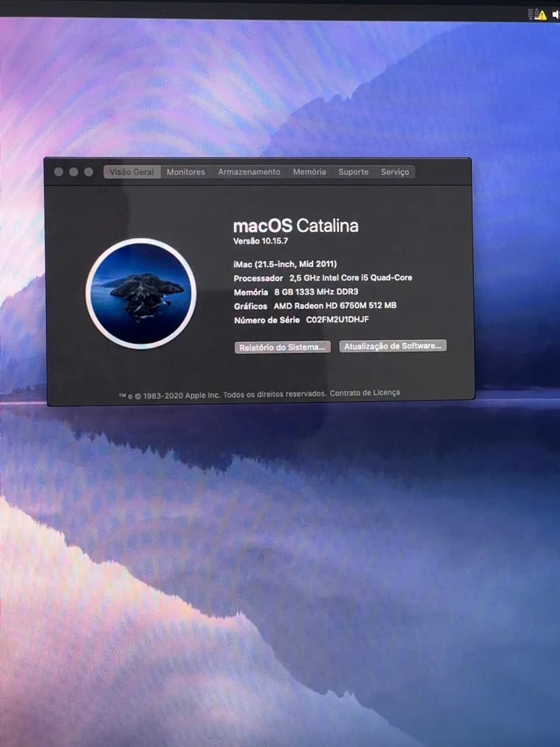Click the list icon left of the warning triangle

(x=530, y=13)
